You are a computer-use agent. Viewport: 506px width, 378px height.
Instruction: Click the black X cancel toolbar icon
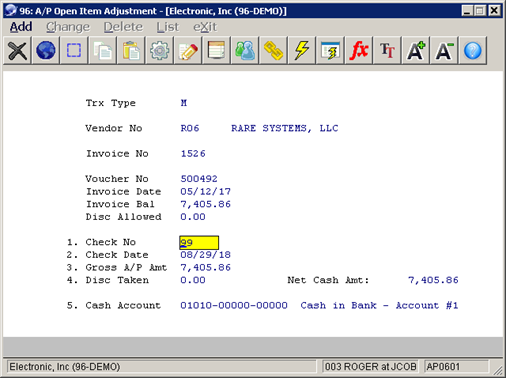coord(17,51)
